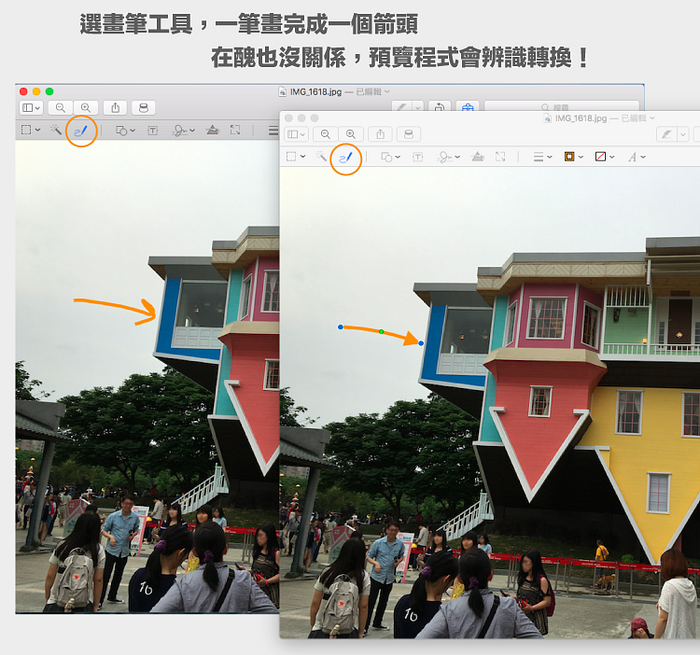Open 已編輯 version chevron in back window title
The height and width of the screenshot is (655, 700).
point(387,92)
